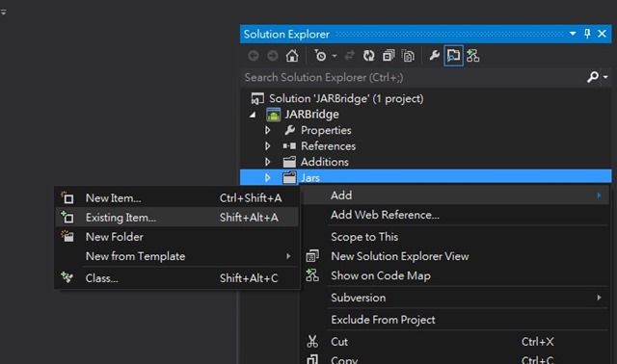The image size is (617, 364).
Task: Click the Pending Changes Filter clock icon
Action: coord(320,56)
